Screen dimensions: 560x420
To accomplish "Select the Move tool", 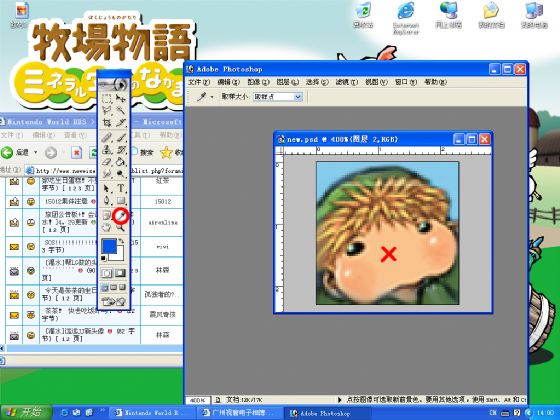I will click(121, 99).
